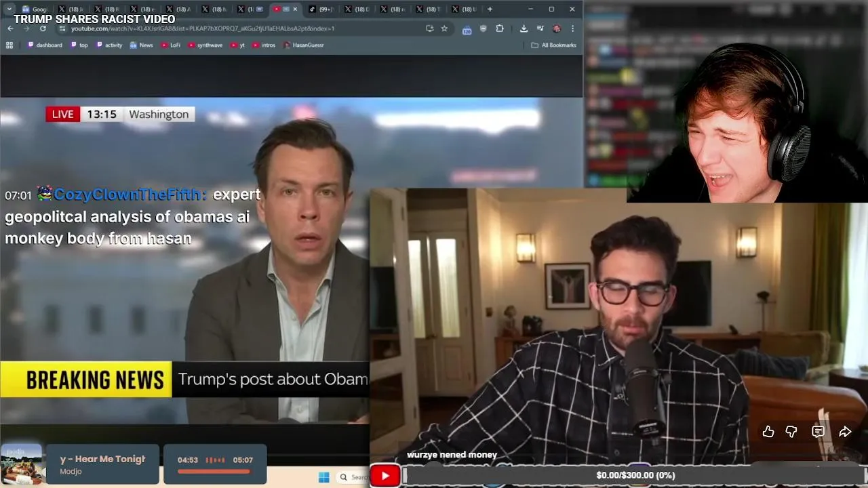Like the video with thumbs up
Screen dimensions: 868x488
768,432
